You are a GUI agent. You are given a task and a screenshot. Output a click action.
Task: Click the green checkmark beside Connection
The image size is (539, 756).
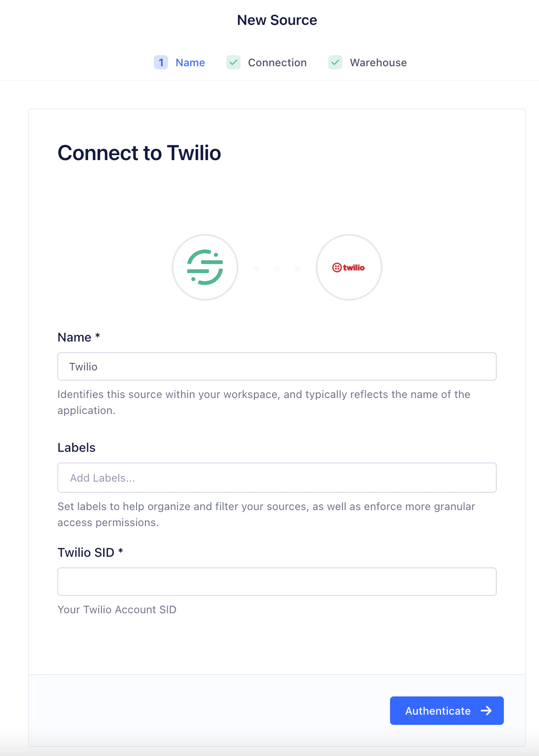(x=233, y=63)
